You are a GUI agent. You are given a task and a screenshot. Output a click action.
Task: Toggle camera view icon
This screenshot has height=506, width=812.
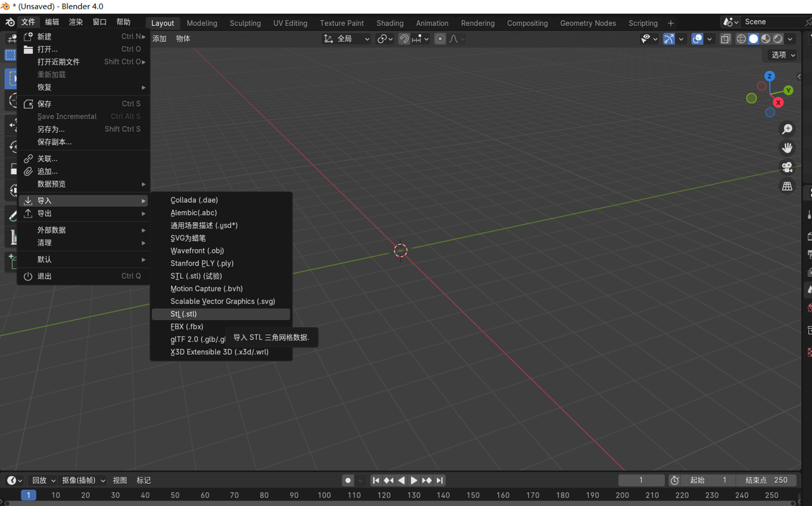tap(787, 167)
